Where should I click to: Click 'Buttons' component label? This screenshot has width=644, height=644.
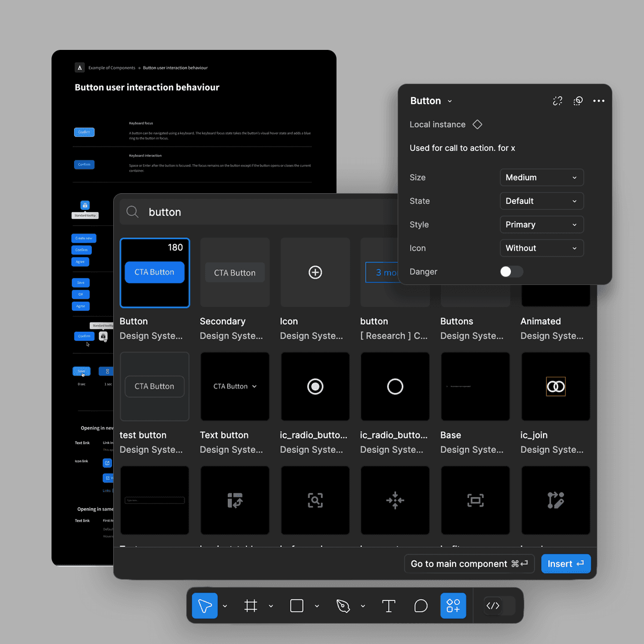(457, 321)
